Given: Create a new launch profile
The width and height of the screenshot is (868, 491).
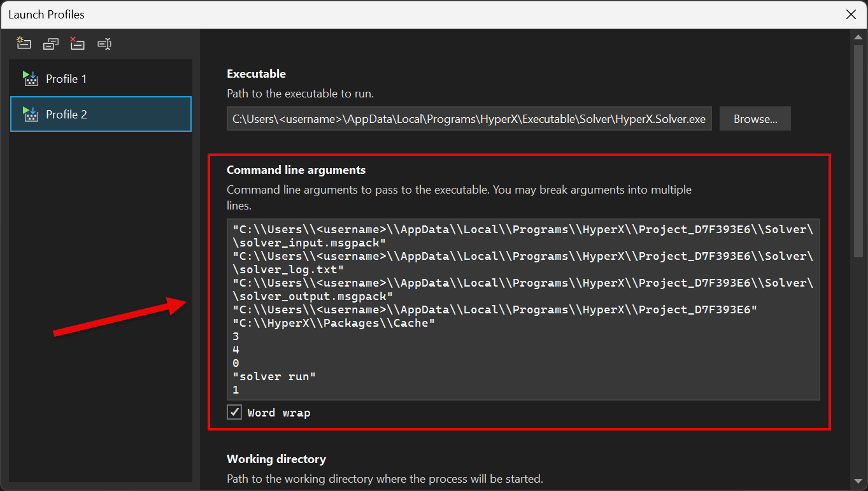Looking at the screenshot, I should (24, 43).
